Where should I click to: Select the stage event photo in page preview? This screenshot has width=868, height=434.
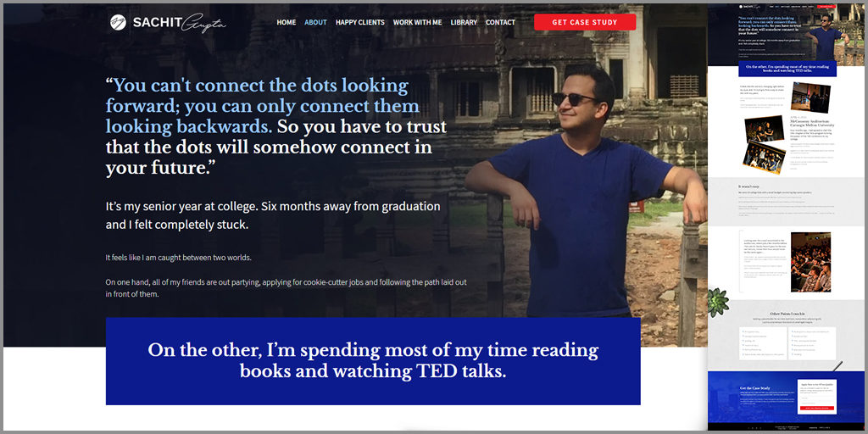pos(810,97)
